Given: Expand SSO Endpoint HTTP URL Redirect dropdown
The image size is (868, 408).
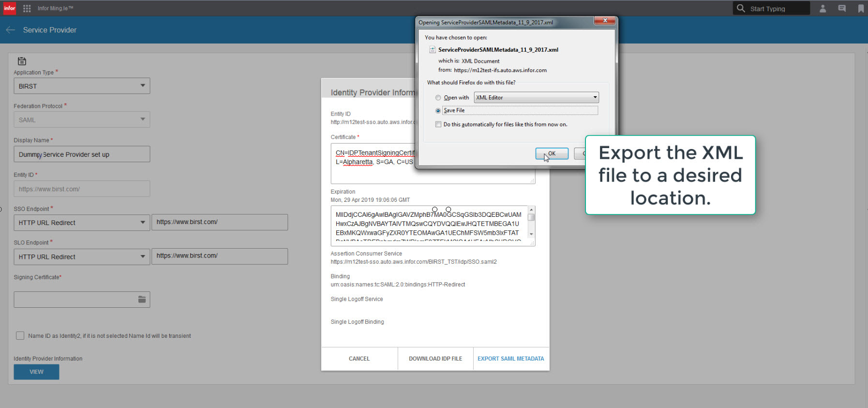Looking at the screenshot, I should tap(82, 223).
